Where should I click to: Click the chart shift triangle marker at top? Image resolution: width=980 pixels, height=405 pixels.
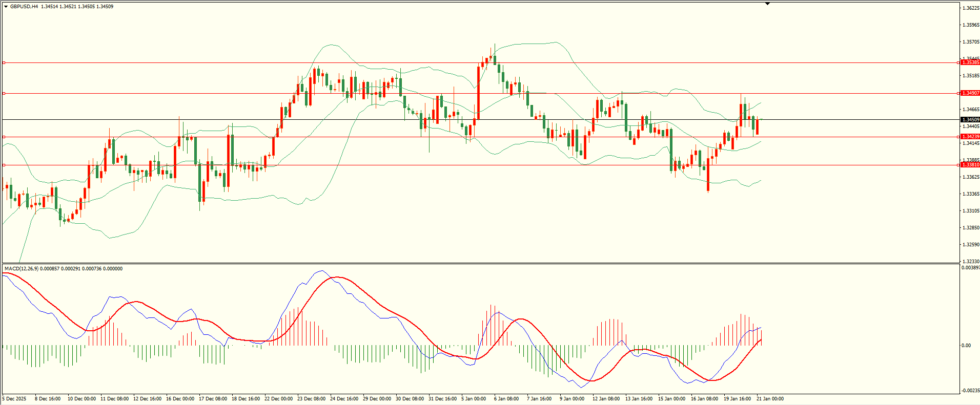[767, 4]
